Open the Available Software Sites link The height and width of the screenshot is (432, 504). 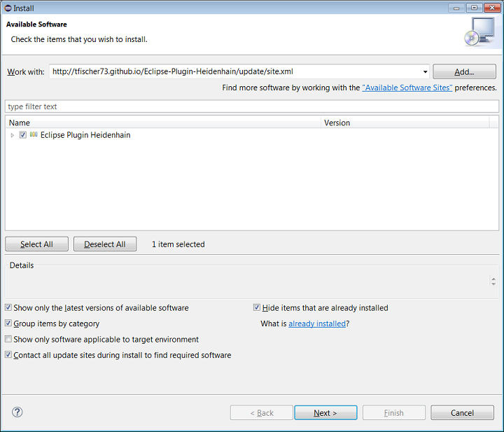tap(407, 88)
